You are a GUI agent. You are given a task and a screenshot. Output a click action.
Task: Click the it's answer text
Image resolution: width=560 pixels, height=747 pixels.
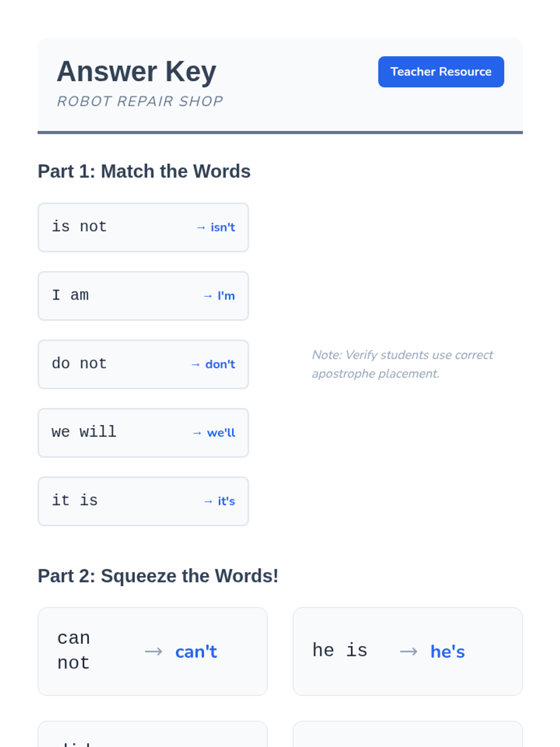226,501
